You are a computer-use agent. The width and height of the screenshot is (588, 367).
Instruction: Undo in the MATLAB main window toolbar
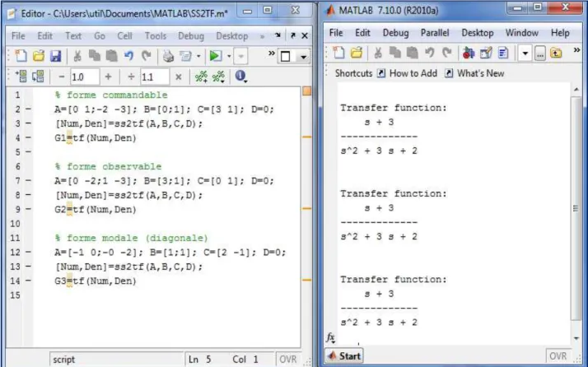[x=430, y=53]
